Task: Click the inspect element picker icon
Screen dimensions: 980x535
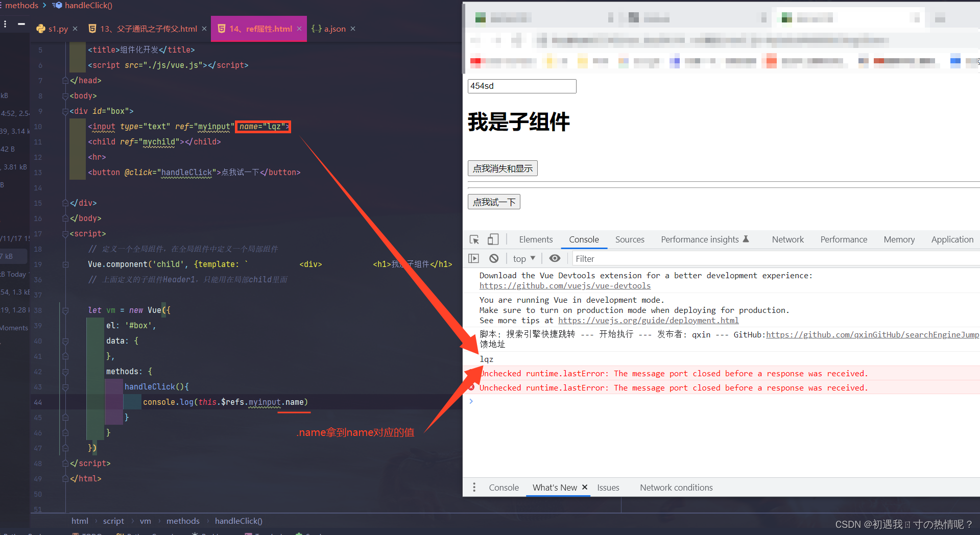Action: click(474, 239)
